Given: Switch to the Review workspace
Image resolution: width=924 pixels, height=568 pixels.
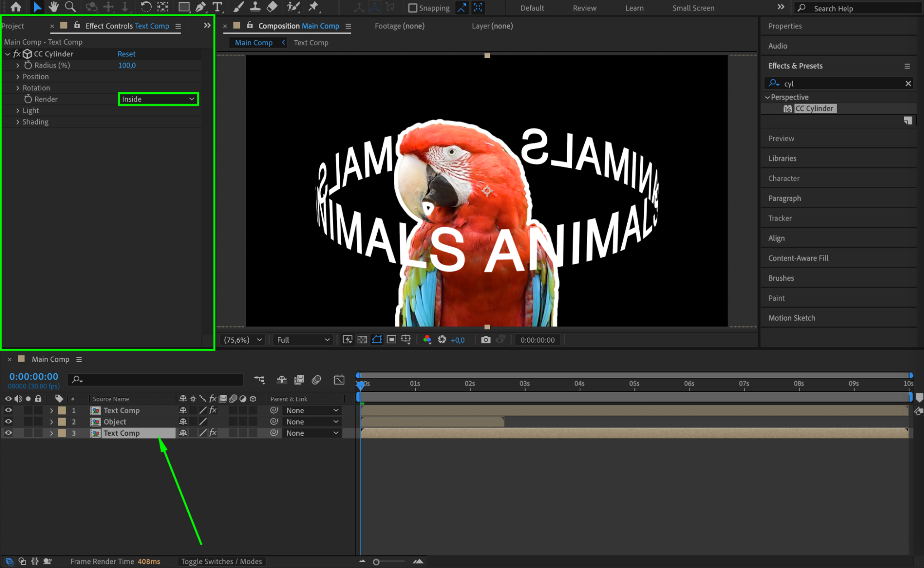Looking at the screenshot, I should click(584, 8).
